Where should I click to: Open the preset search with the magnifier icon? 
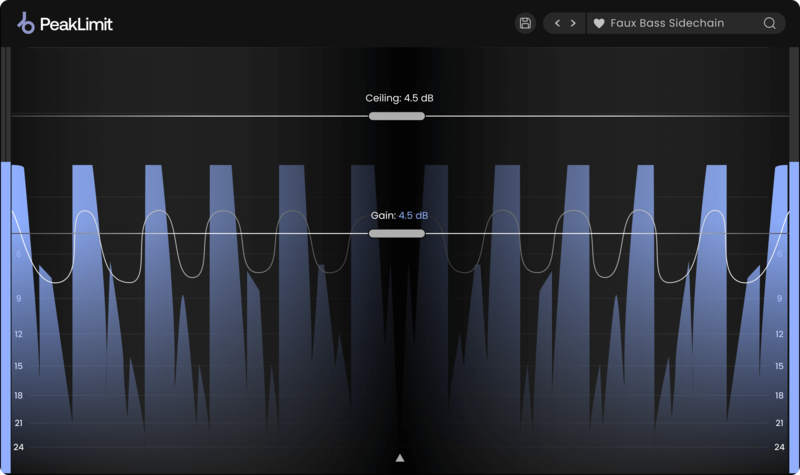[769, 23]
